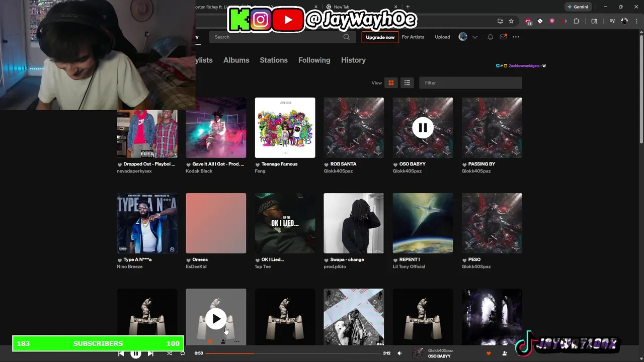Open the Albums tab
Image resolution: width=644 pixels, height=362 pixels.
pyautogui.click(x=236, y=60)
